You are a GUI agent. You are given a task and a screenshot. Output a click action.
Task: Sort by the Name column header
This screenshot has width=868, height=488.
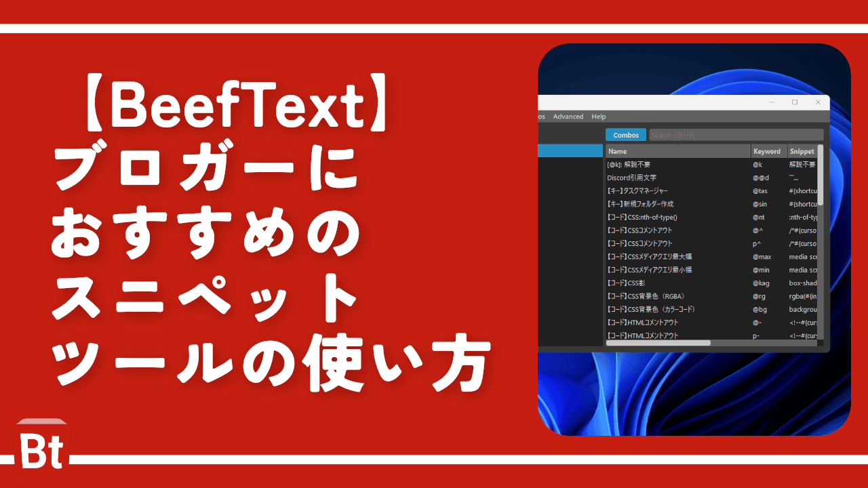(x=678, y=151)
